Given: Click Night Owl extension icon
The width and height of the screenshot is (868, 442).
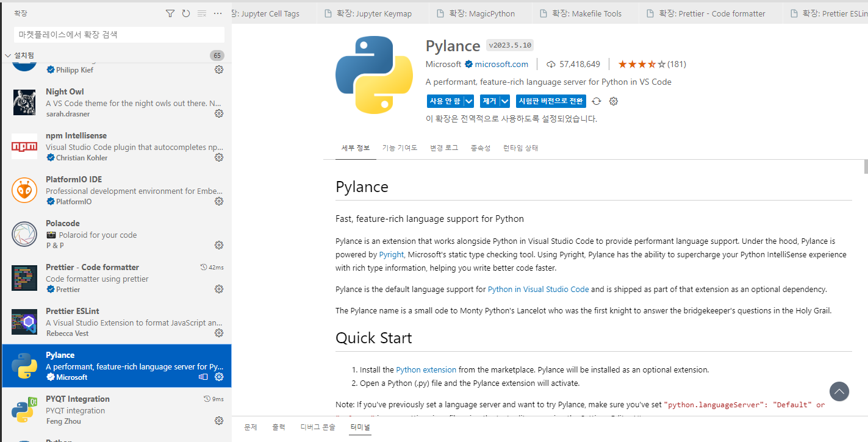Looking at the screenshot, I should (x=24, y=102).
